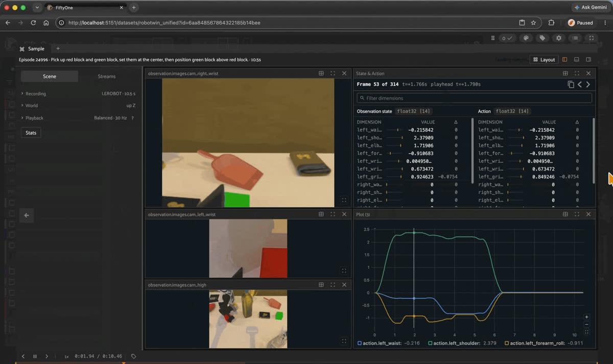Zoom in on the plot with plus button
Screen dimensions: 613x364
(x=586, y=317)
